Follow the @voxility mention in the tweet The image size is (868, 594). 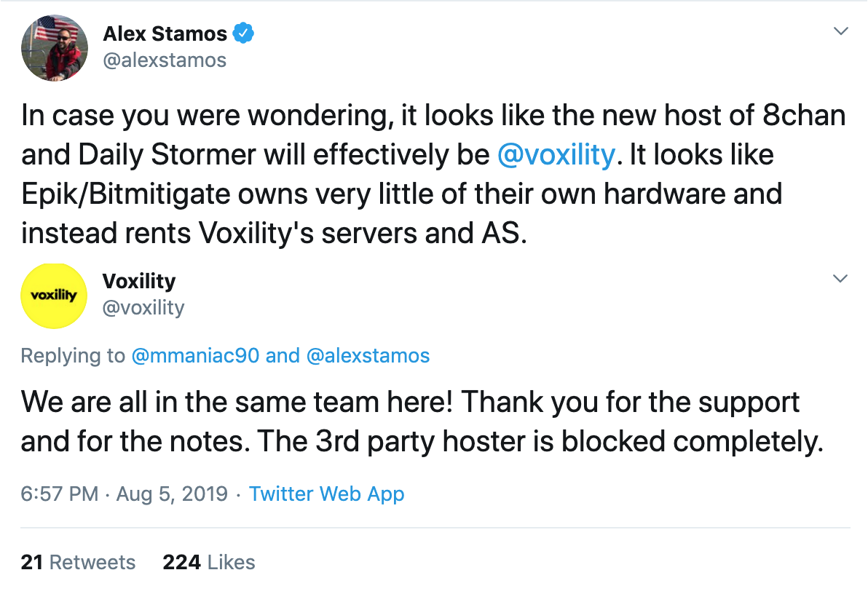555,155
